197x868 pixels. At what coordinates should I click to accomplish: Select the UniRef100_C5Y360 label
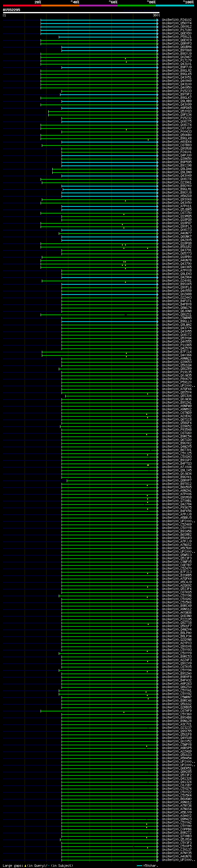pos(176,714)
